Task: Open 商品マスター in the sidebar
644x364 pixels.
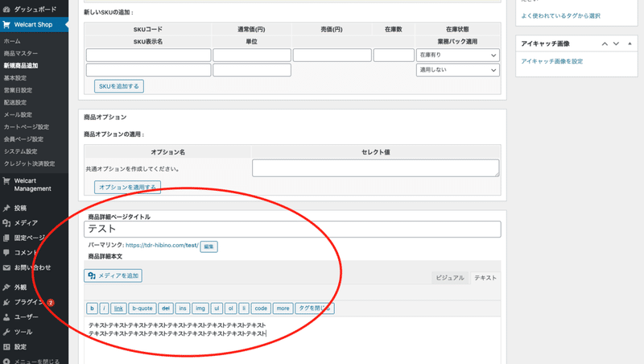Action: [x=21, y=53]
